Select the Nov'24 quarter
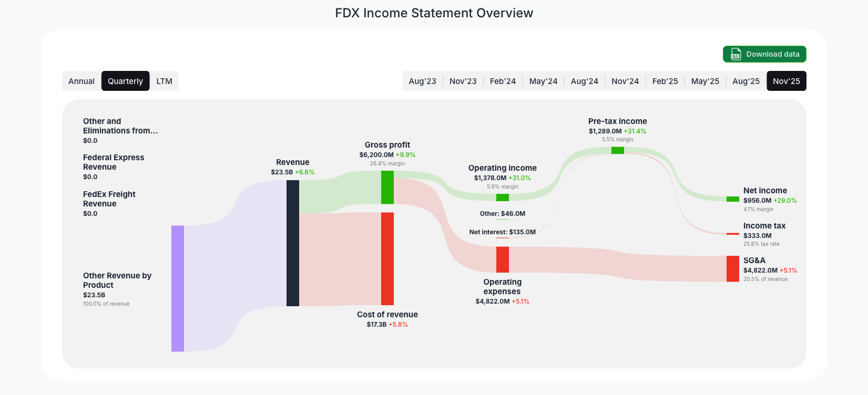This screenshot has height=395, width=868. (x=625, y=81)
